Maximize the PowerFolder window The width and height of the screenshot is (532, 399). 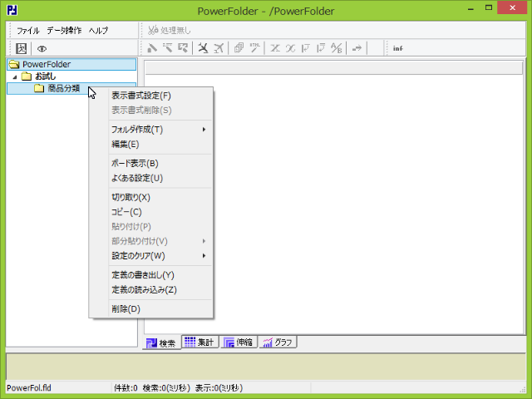point(489,8)
